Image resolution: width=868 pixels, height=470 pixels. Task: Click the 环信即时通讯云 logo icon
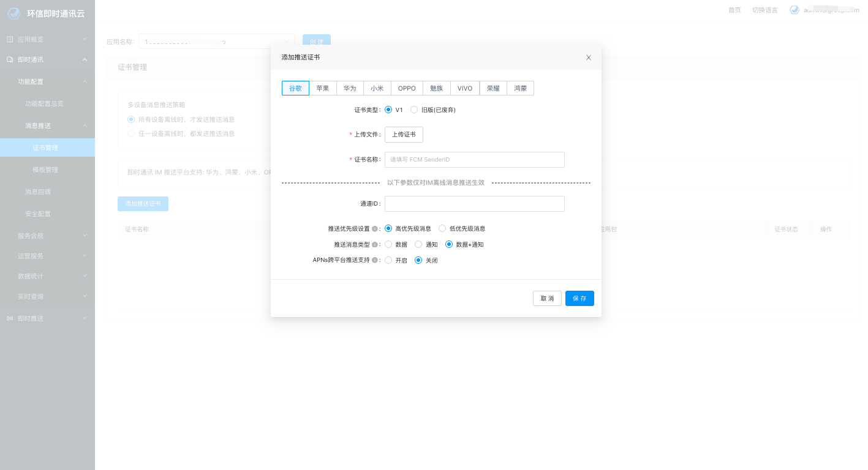pyautogui.click(x=14, y=13)
